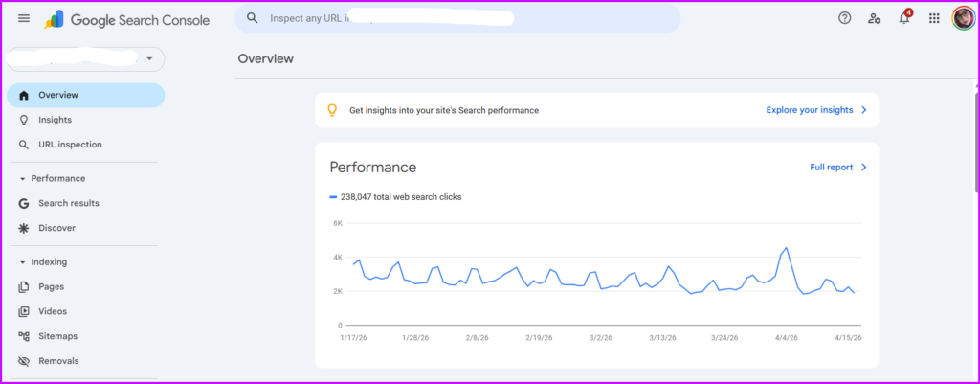Open the hamburger main menu

coord(24,19)
